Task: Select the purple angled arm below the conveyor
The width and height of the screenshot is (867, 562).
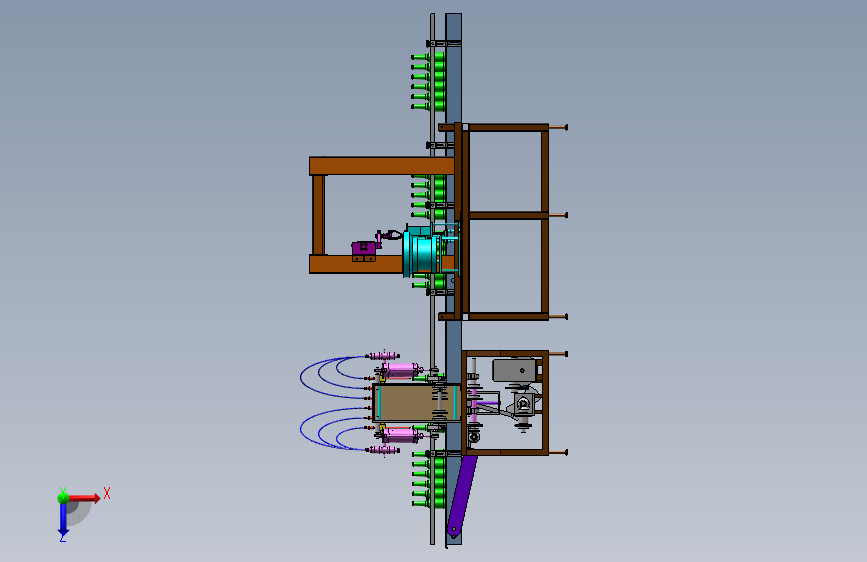Action: click(461, 496)
